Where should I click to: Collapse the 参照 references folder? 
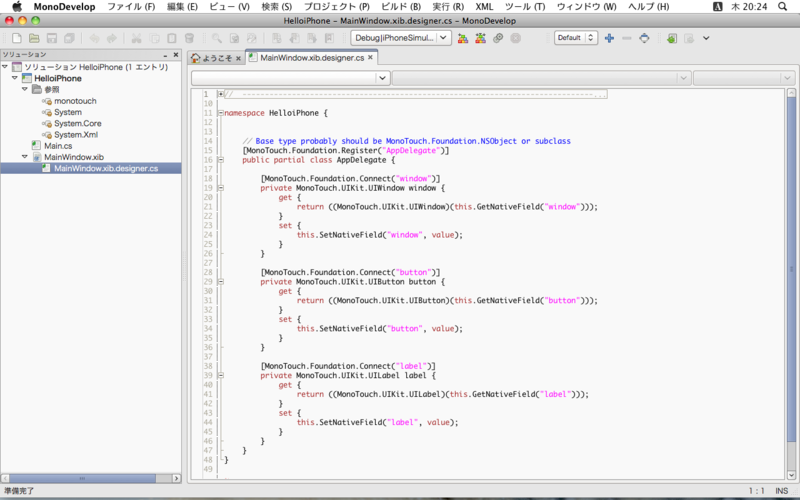pos(24,89)
